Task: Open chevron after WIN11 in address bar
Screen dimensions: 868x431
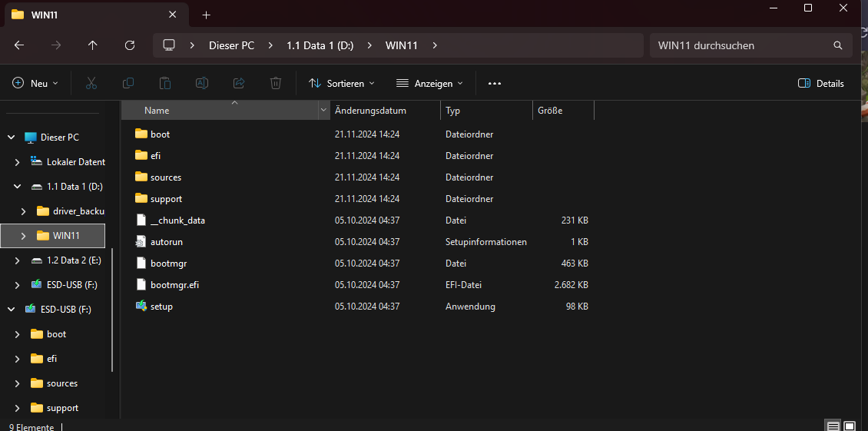Action: click(435, 45)
